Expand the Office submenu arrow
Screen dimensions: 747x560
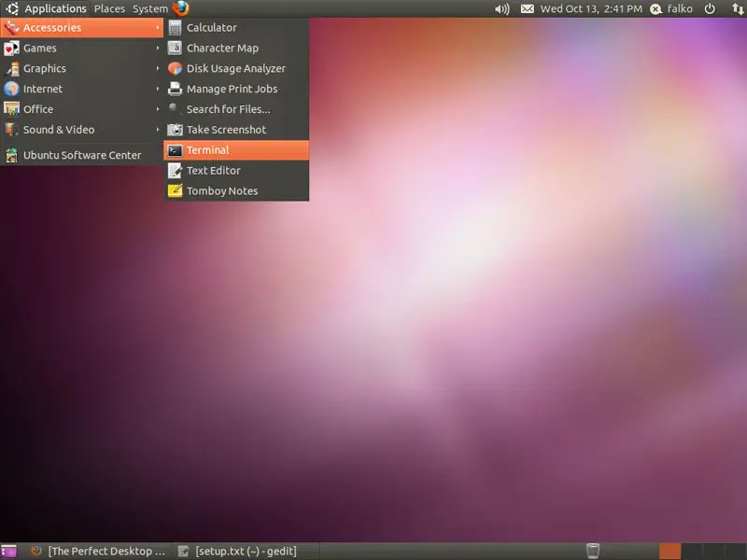(158, 109)
